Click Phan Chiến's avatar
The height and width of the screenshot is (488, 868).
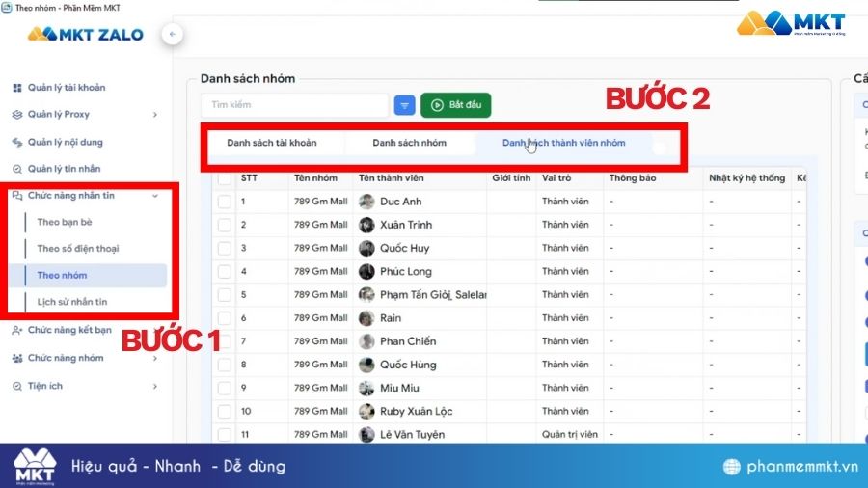366,341
